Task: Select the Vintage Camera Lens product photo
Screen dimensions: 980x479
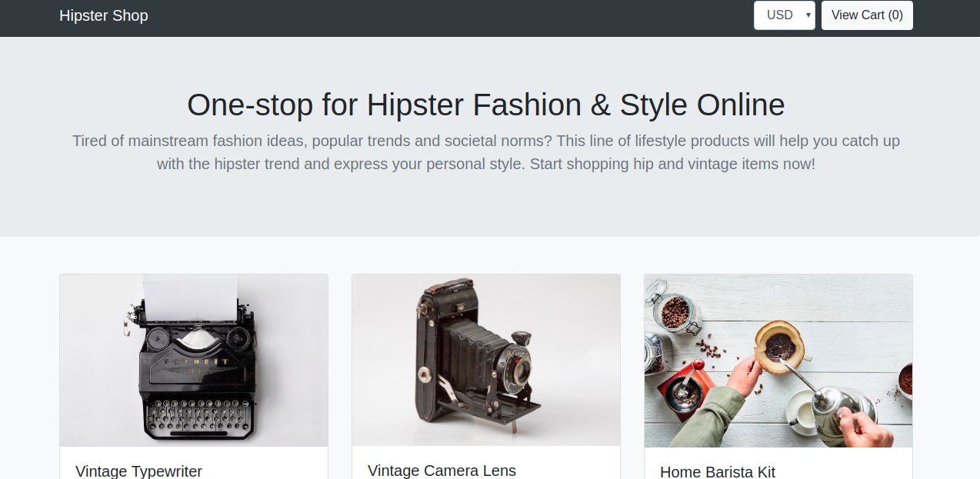Action: (x=486, y=361)
